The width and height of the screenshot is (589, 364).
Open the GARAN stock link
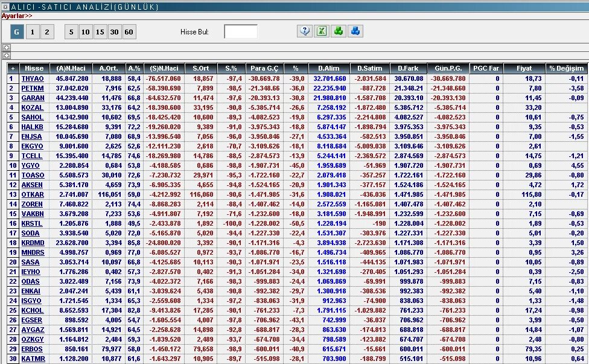tap(33, 98)
